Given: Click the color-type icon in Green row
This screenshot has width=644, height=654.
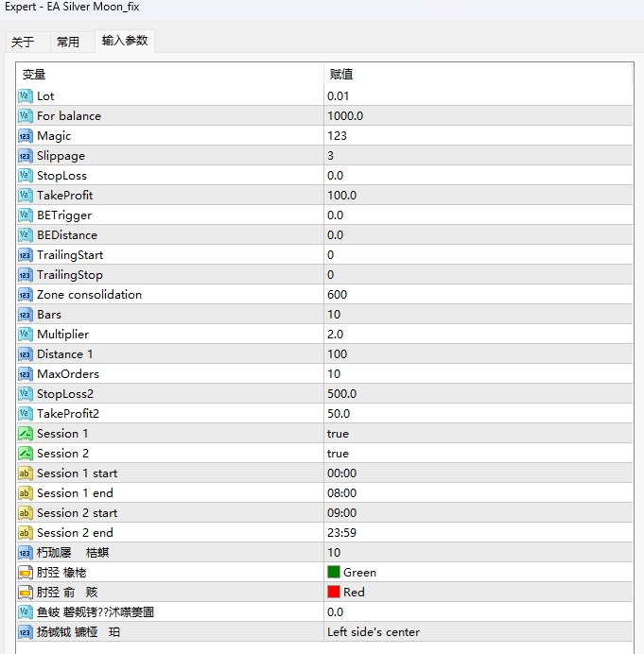Looking at the screenshot, I should tap(25, 573).
